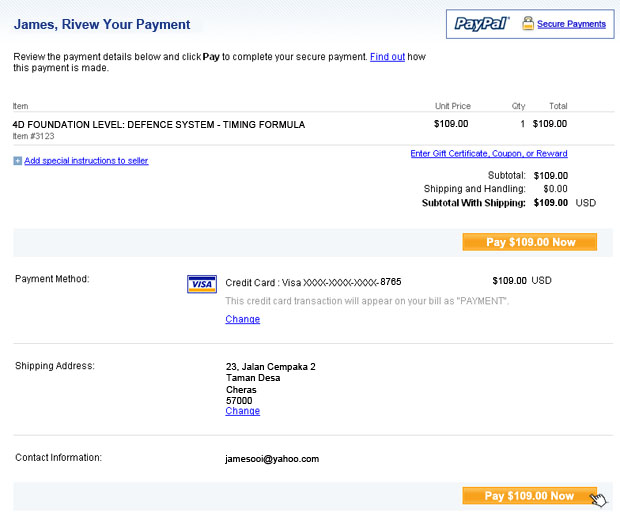This screenshot has width=620, height=513.
Task: Click the Item #3123 text
Action: 33,136
